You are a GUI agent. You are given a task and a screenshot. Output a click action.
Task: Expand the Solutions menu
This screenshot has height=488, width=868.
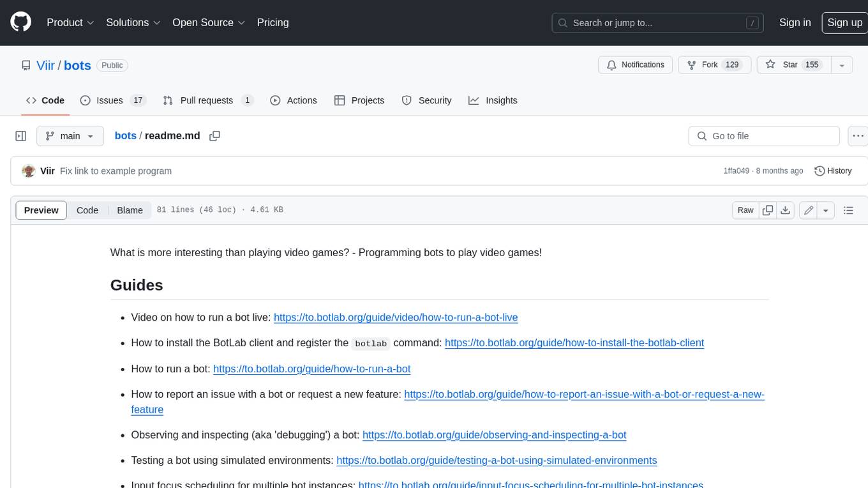pyautogui.click(x=133, y=22)
